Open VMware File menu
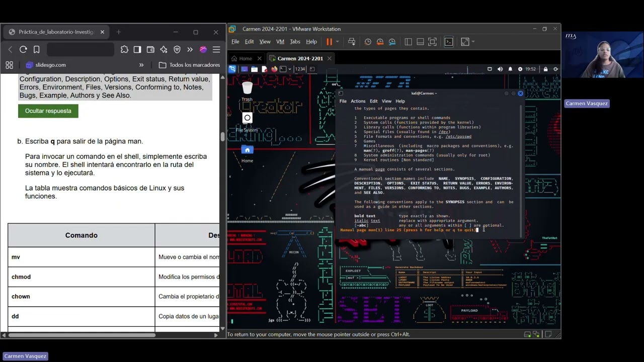The height and width of the screenshot is (362, 644). tap(235, 42)
